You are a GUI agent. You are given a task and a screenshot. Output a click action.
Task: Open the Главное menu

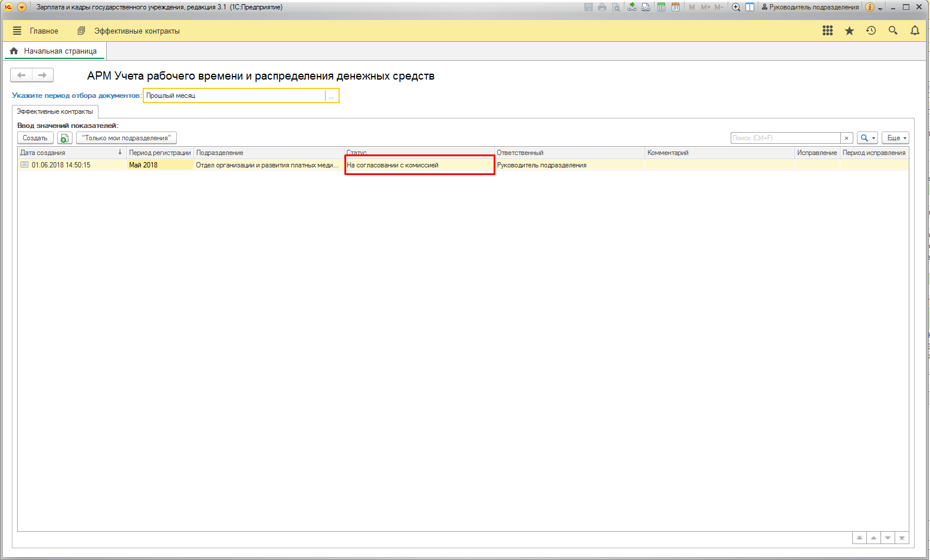36,31
